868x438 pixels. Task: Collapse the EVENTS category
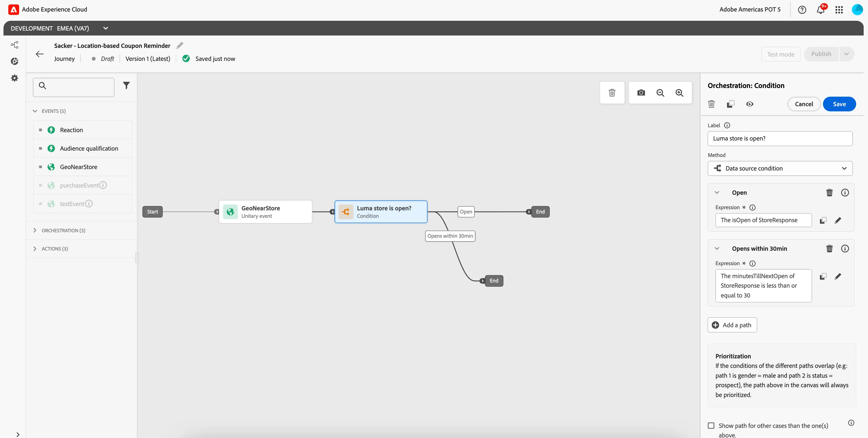coord(35,111)
